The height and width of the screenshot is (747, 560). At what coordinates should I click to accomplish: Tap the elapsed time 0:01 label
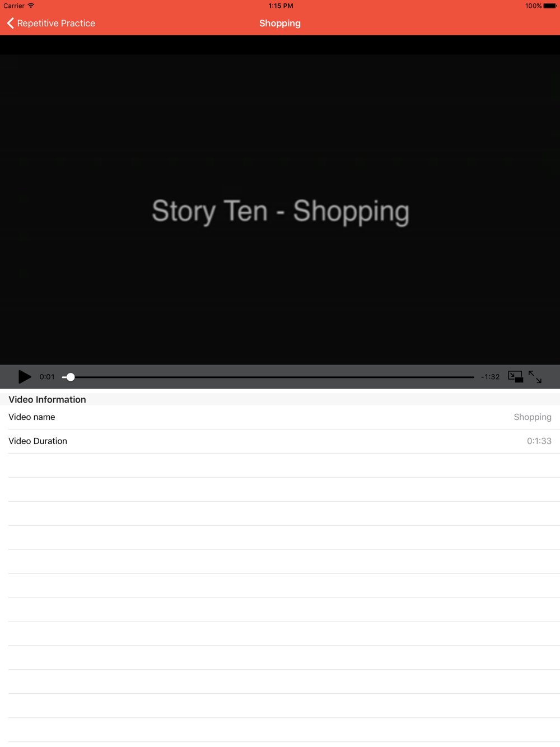(x=47, y=377)
